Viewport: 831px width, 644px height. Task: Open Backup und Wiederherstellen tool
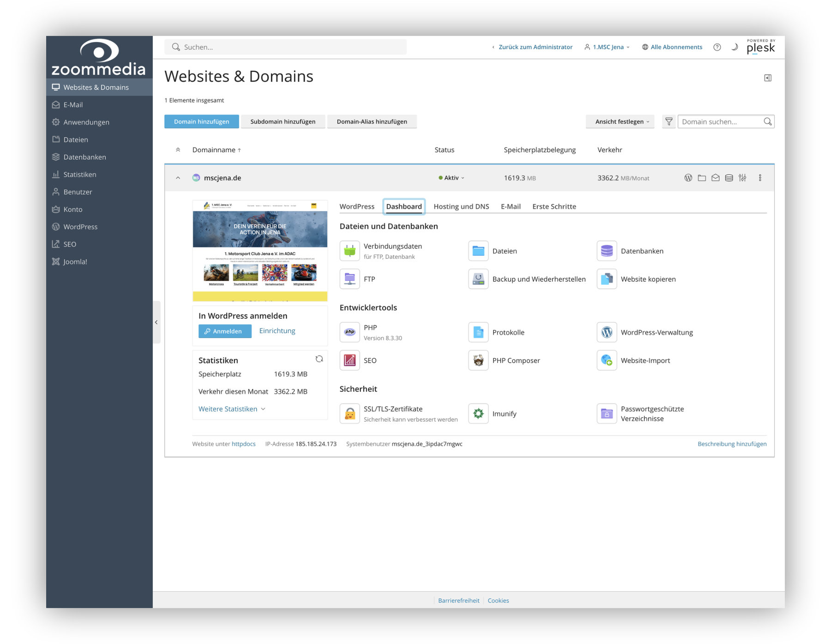point(478,279)
